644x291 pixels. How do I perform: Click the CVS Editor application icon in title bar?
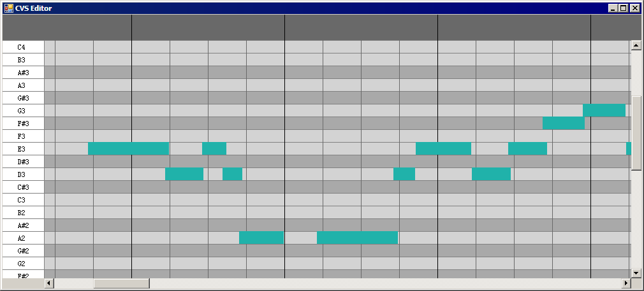pyautogui.click(x=9, y=8)
